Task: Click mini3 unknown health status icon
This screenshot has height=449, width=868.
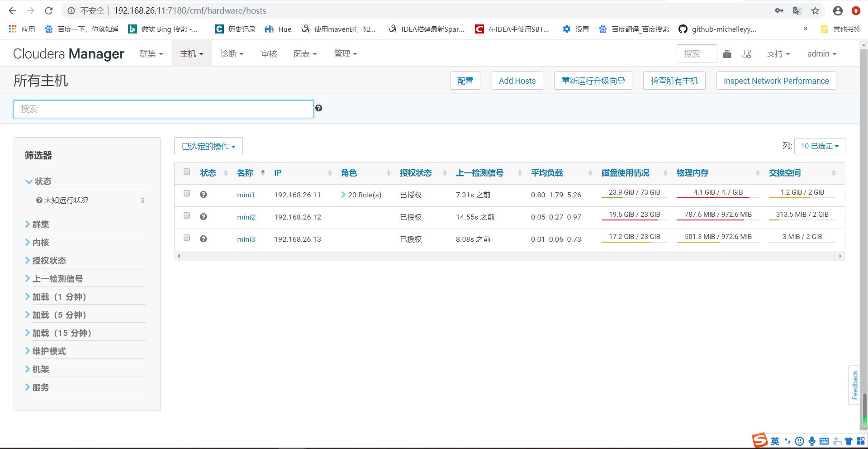Action: pos(204,239)
